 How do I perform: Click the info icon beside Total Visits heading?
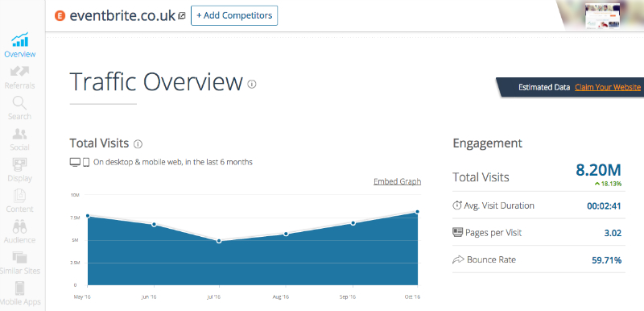point(138,144)
